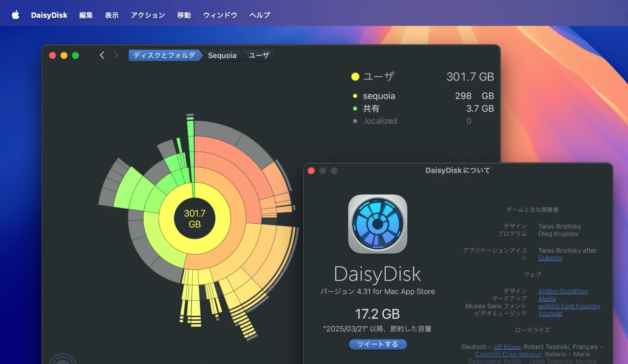
Task: Click the 301.7 GB center hub of the sunburst
Action: click(195, 220)
